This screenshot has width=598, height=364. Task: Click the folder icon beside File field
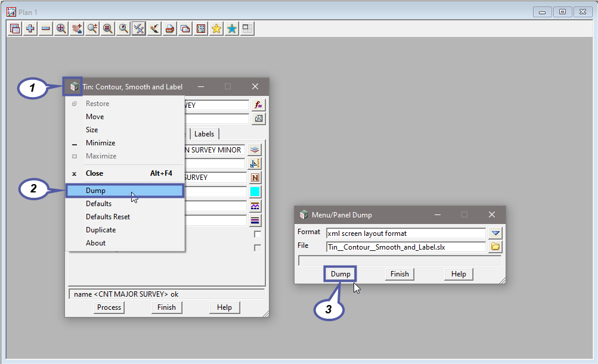[x=495, y=247]
